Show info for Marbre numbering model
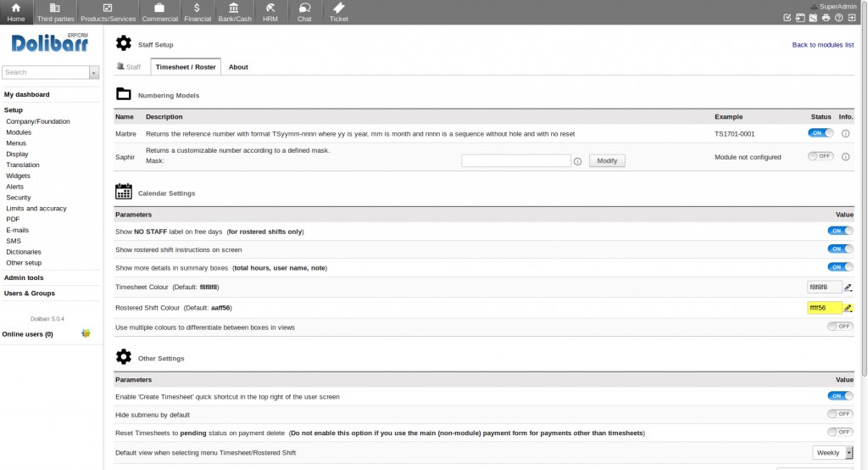 (x=845, y=133)
